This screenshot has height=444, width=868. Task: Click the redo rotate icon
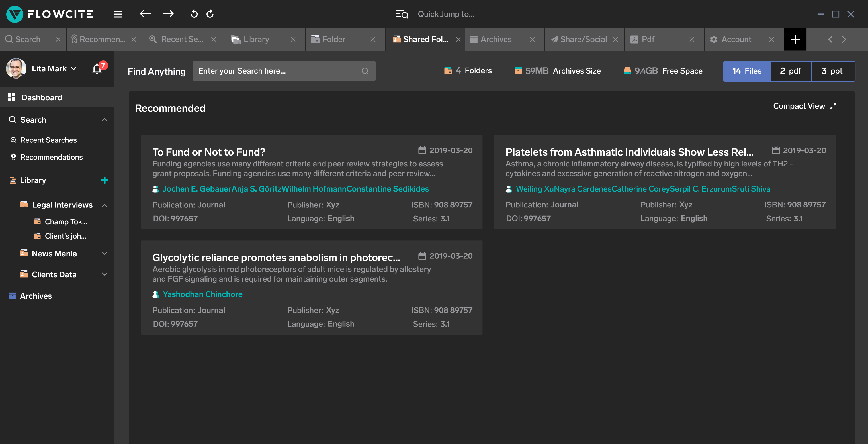tap(210, 14)
